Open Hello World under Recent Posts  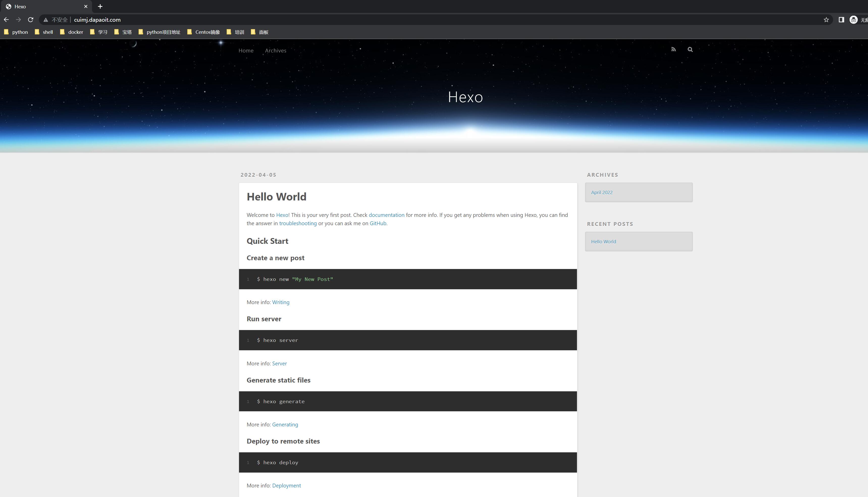[x=603, y=242]
